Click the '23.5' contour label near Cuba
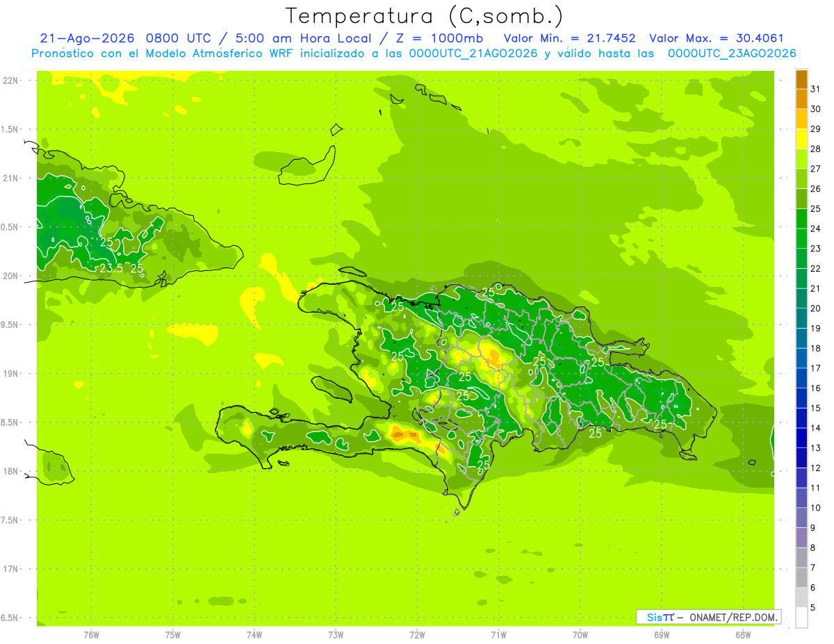This screenshot has width=834, height=644. [111, 268]
